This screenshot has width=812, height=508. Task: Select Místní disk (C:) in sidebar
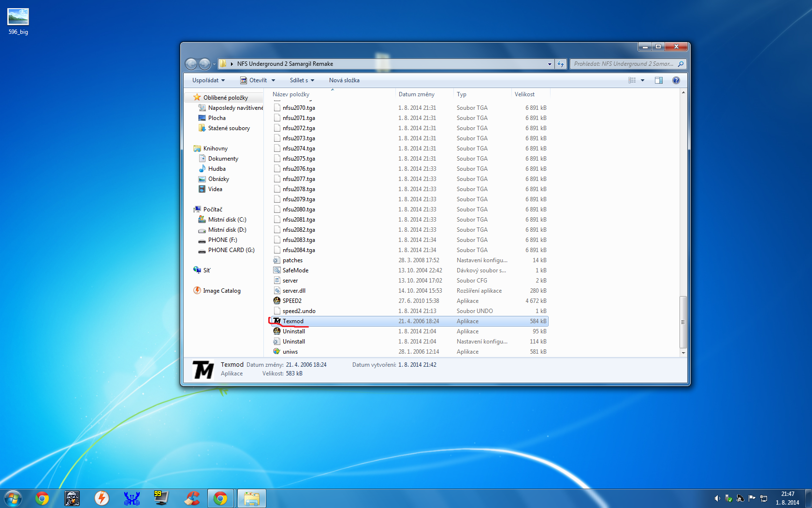pyautogui.click(x=227, y=220)
